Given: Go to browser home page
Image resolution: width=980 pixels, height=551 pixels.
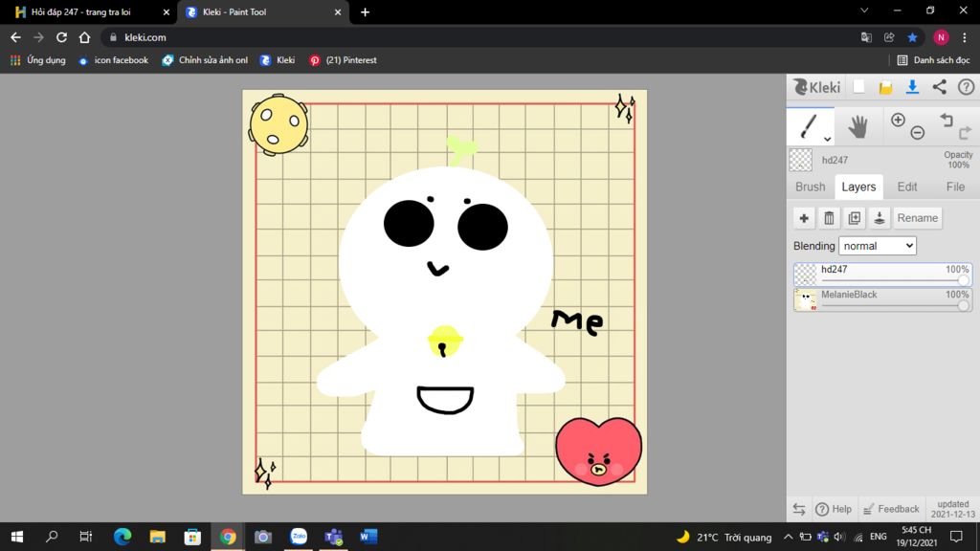Looking at the screenshot, I should click(84, 37).
